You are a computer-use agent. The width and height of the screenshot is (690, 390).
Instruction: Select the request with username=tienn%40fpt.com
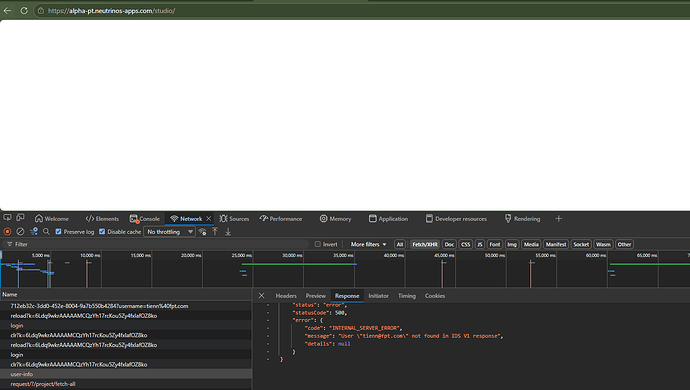pos(126,306)
